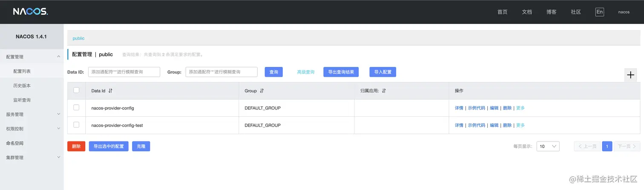Expand the 集群管理 sidebar section
The image size is (644, 190).
click(x=59, y=157)
